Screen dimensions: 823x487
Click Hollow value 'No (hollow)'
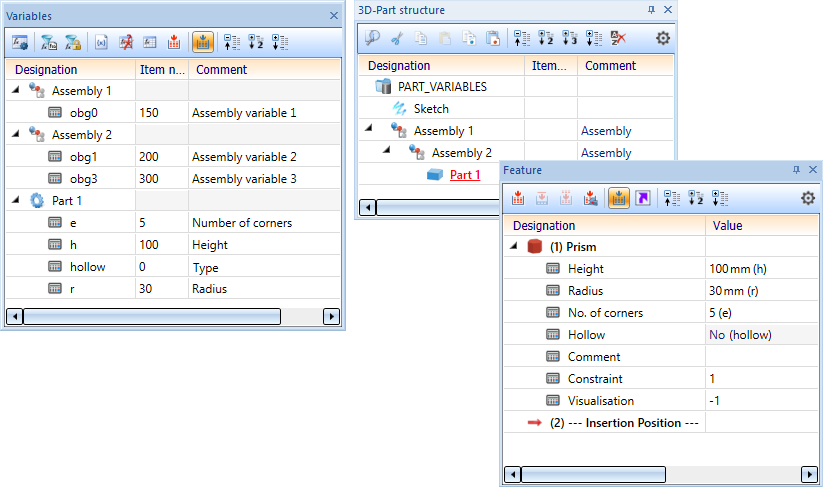tap(740, 335)
